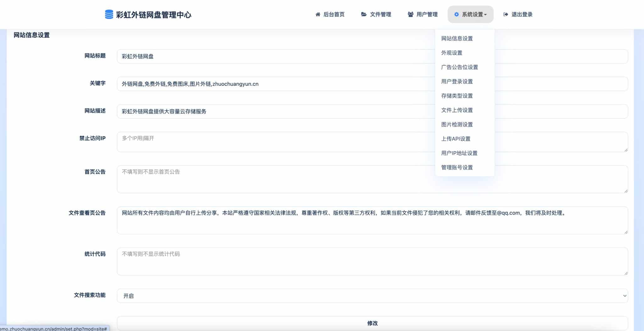This screenshot has height=331, width=644.
Task: Click the folder icon beside 文件管理
Action: tap(364, 14)
